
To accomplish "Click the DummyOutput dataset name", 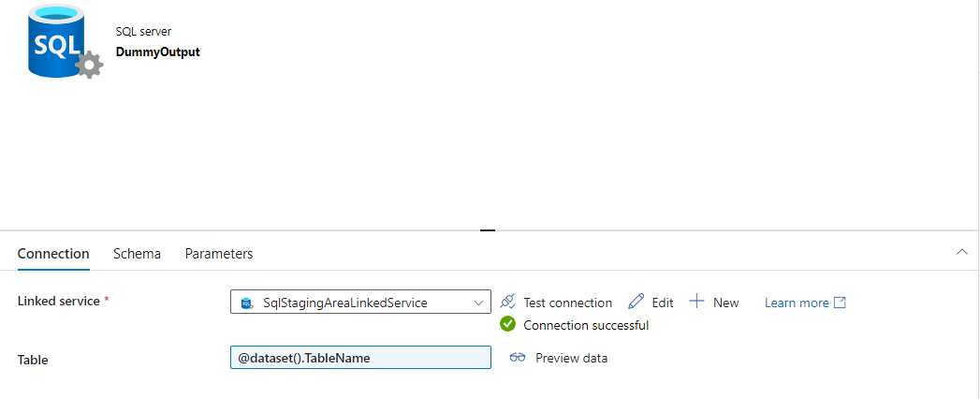I will (157, 52).
